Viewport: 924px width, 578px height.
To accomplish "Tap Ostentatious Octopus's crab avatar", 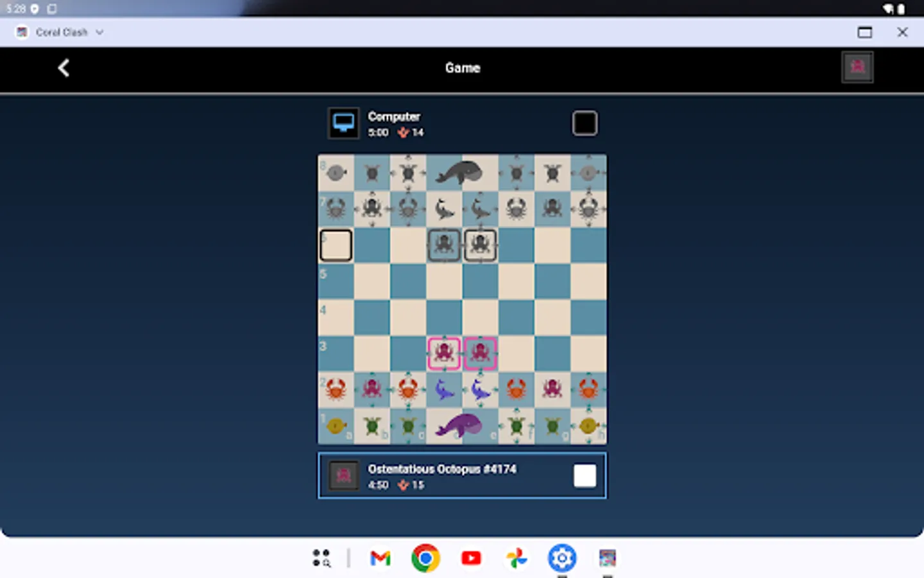I will [x=343, y=475].
